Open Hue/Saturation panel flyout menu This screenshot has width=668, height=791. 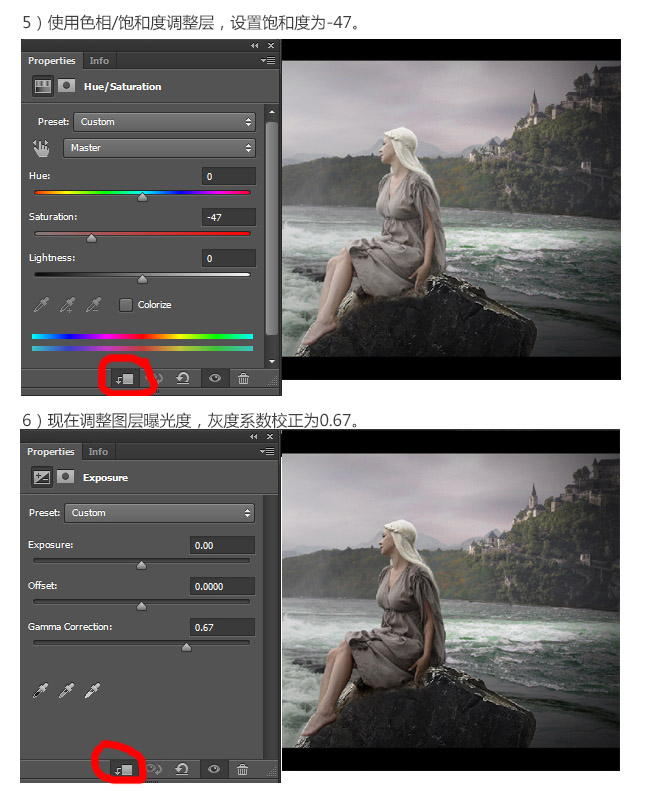[x=268, y=61]
